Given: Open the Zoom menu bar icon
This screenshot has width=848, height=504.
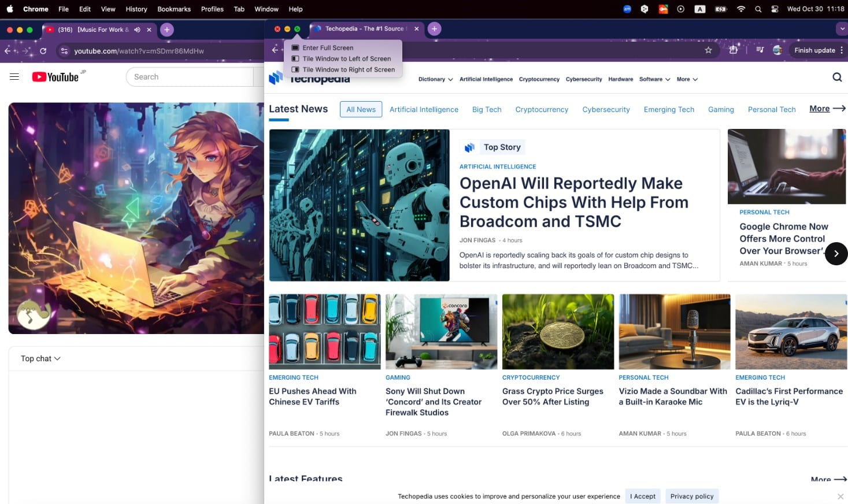Looking at the screenshot, I should [627, 9].
